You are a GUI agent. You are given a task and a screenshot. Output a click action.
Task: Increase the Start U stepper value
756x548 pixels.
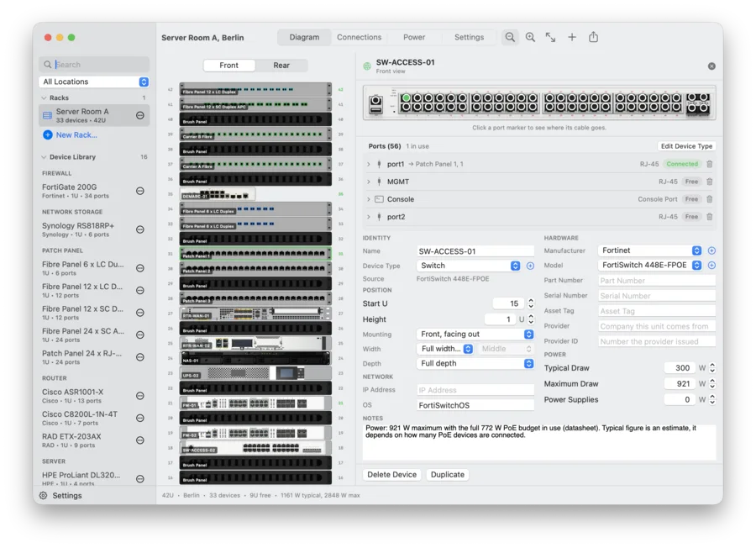click(531, 300)
